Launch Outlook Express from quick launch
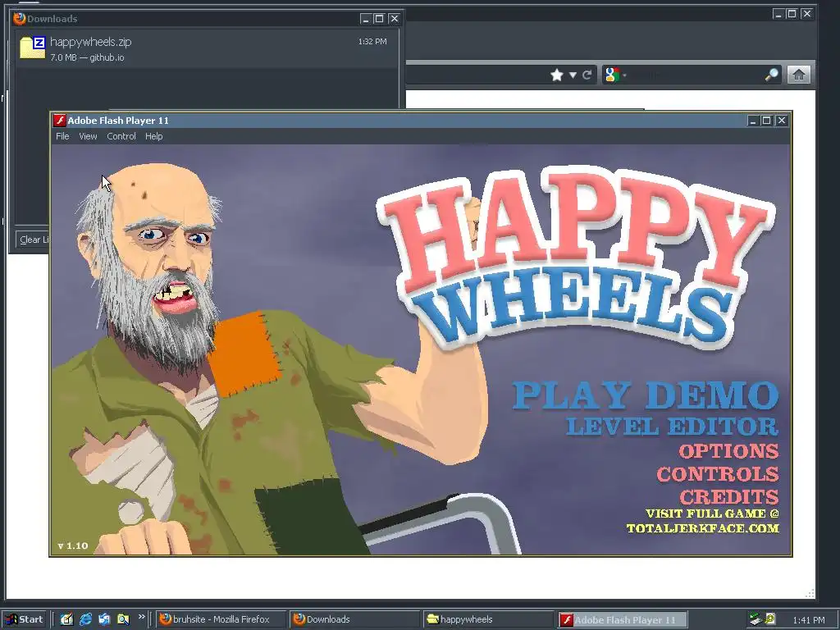The height and width of the screenshot is (630, 840). [x=104, y=619]
